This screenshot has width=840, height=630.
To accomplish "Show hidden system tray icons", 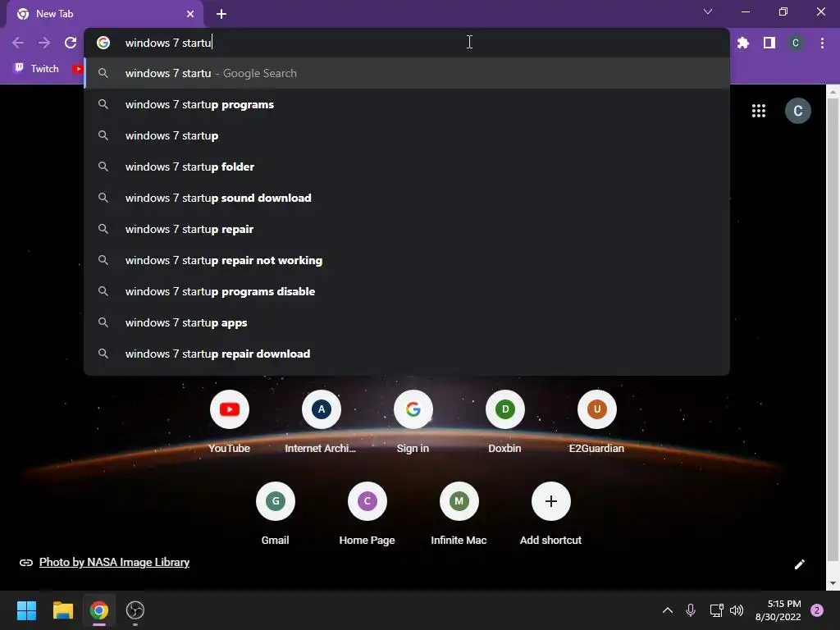I will (x=668, y=610).
